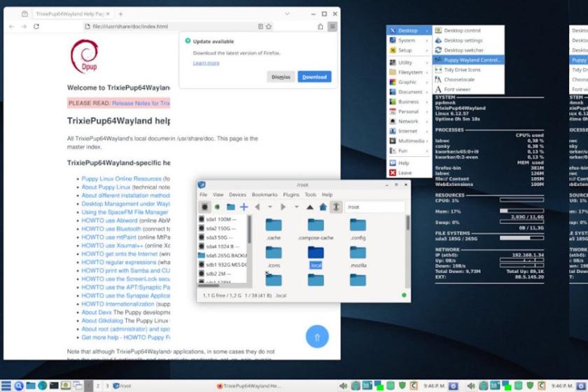
Task: Open the .config folder
Action: 358,229
